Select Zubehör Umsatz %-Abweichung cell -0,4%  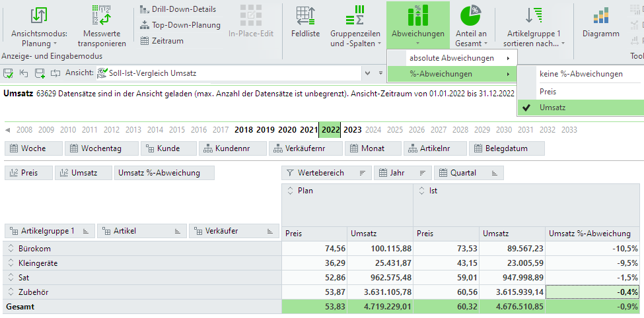tap(592, 292)
